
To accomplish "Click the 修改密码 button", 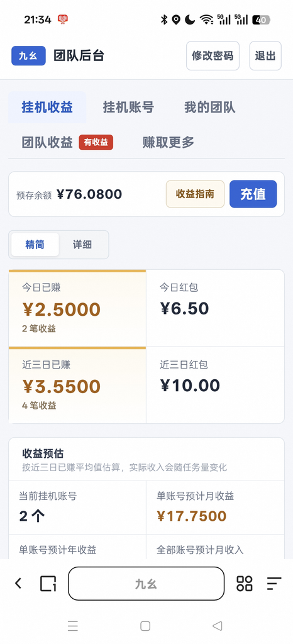I will point(213,56).
